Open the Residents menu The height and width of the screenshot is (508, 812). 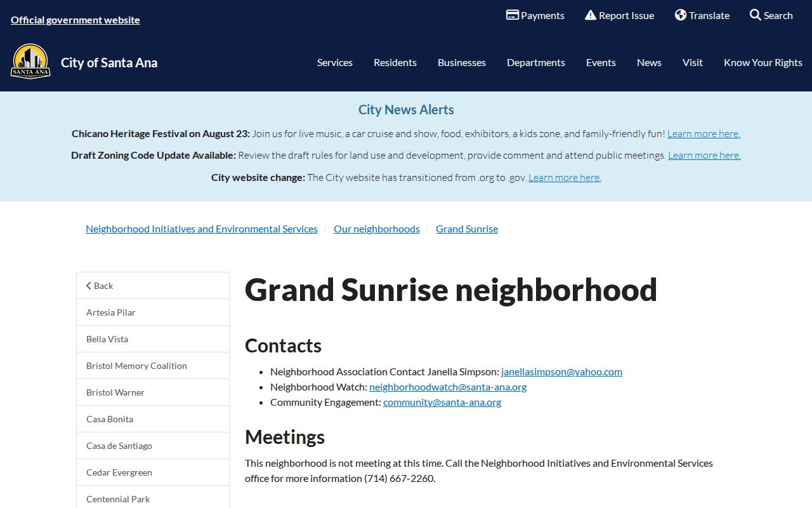[395, 62]
